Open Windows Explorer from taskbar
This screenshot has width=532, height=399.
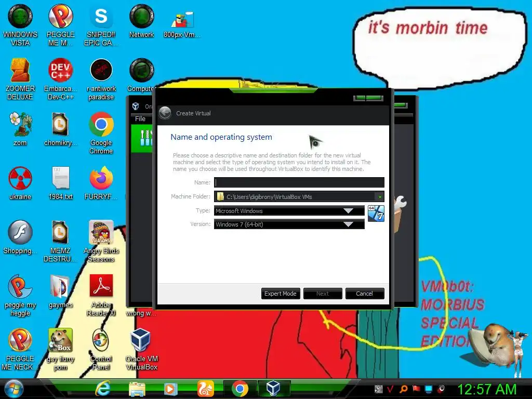(137, 389)
